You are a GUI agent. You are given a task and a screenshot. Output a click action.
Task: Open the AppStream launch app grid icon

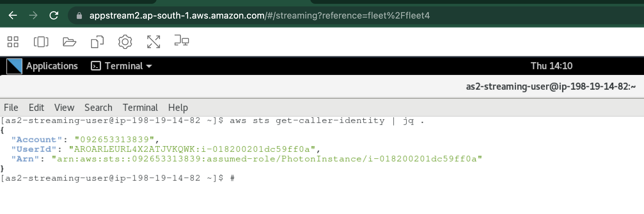[13, 42]
